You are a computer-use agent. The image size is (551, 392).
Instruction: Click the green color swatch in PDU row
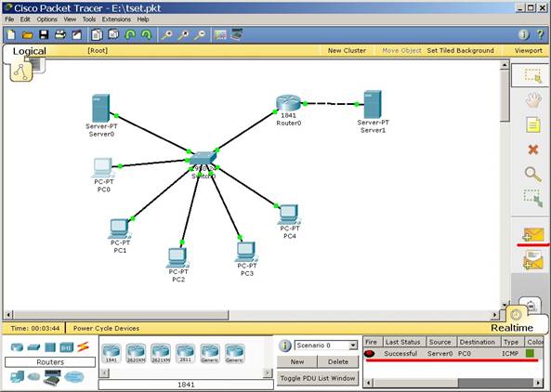(530, 353)
